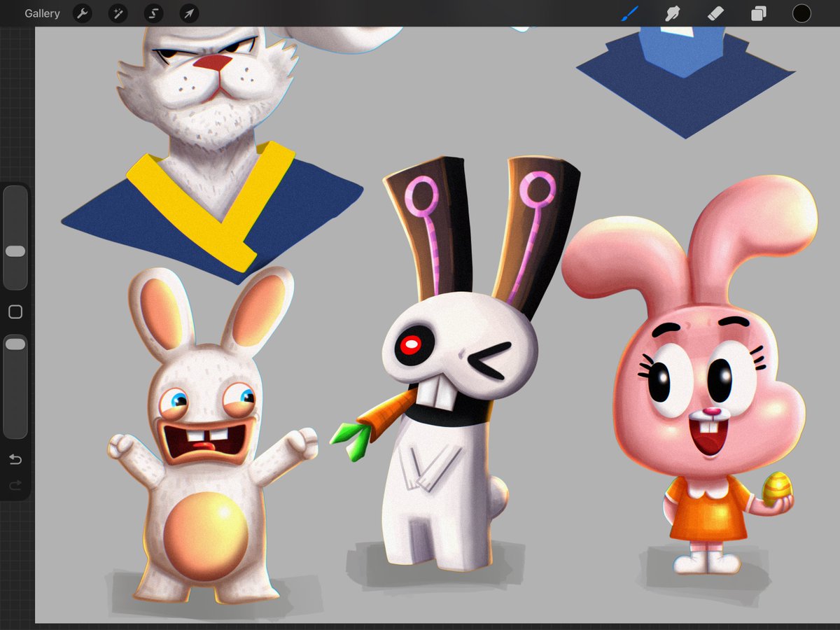Viewport: 840px width, 630px height.
Task: Return to the Gallery
Action: click(42, 13)
